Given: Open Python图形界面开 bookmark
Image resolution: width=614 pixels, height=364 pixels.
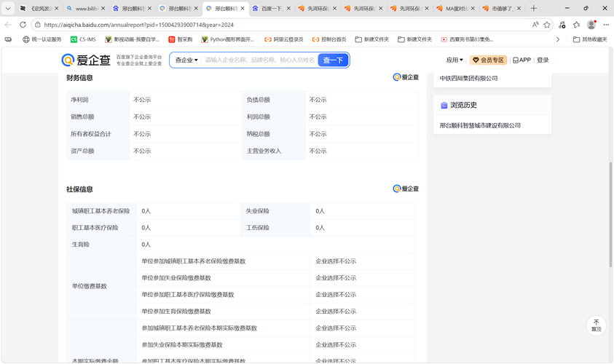Looking at the screenshot, I should point(228,39).
